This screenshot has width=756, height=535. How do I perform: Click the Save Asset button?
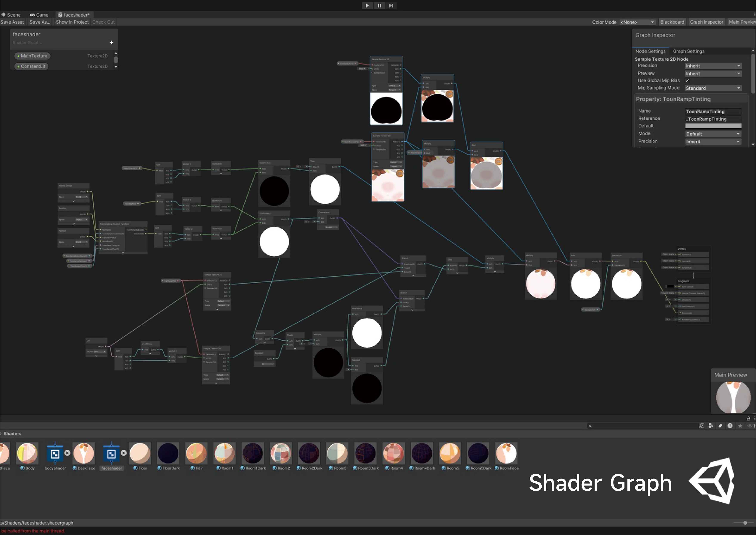pyautogui.click(x=12, y=22)
